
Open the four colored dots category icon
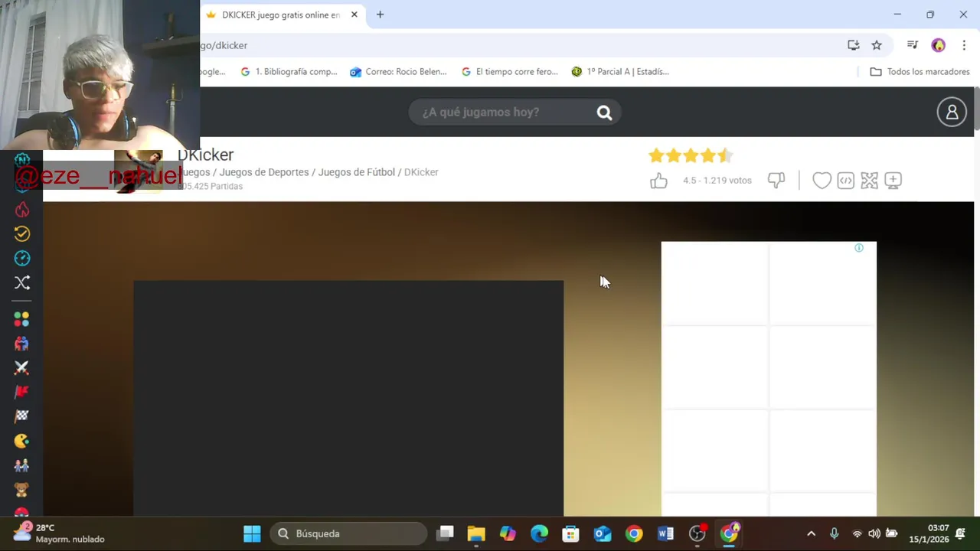pos(21,318)
